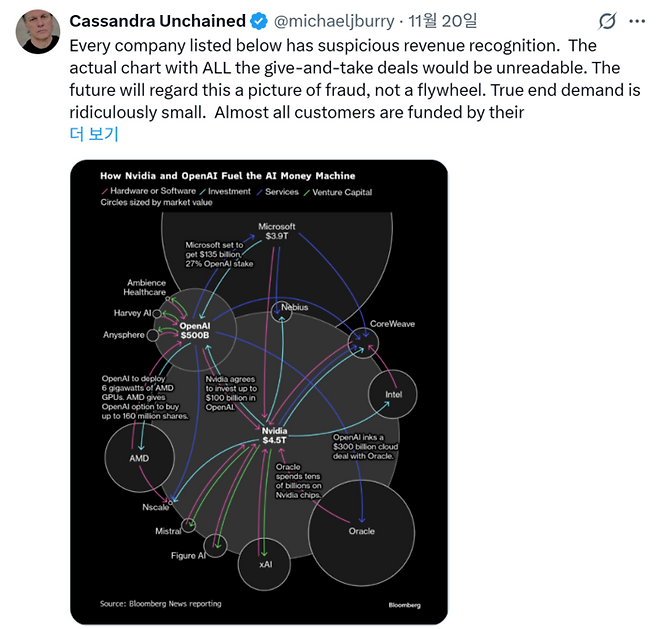The image size is (658, 629).
Task: Select the xAI circle in the chart
Action: tap(265, 563)
